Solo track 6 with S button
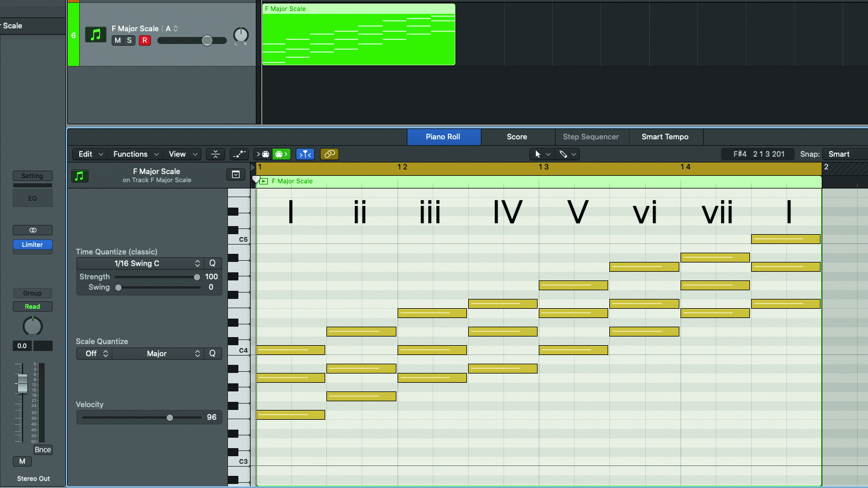 pyautogui.click(x=129, y=40)
